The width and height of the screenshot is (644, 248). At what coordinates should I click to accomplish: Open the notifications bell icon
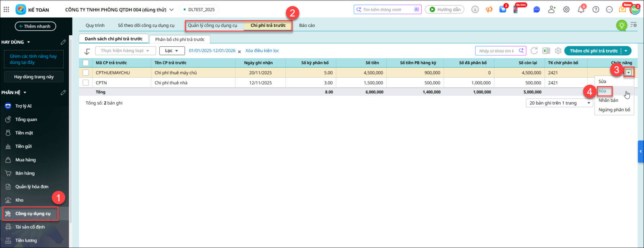pyautogui.click(x=581, y=10)
